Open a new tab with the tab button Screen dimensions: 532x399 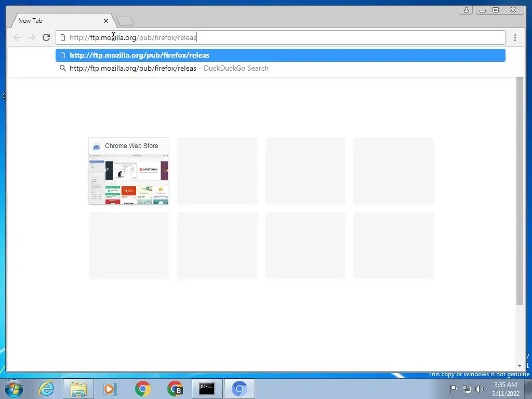[125, 21]
